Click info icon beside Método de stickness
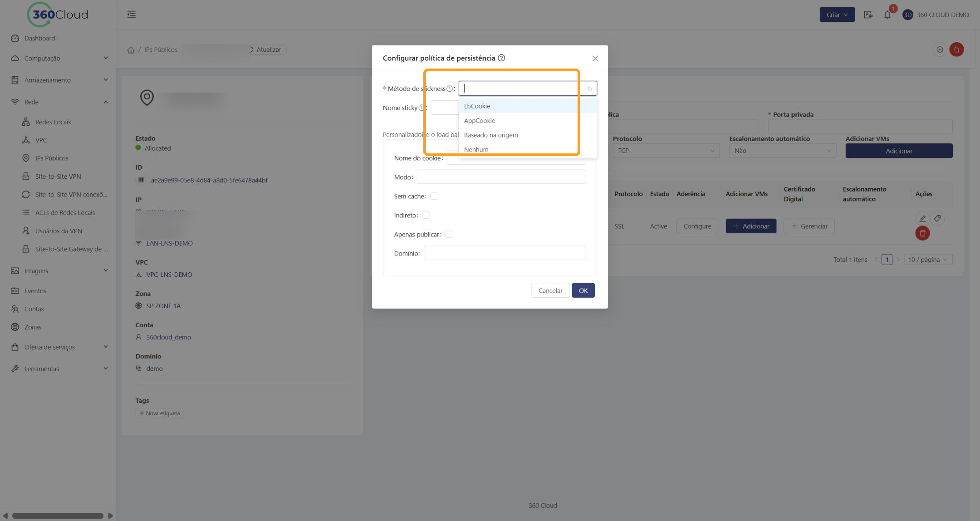The width and height of the screenshot is (980, 521). 450,89
